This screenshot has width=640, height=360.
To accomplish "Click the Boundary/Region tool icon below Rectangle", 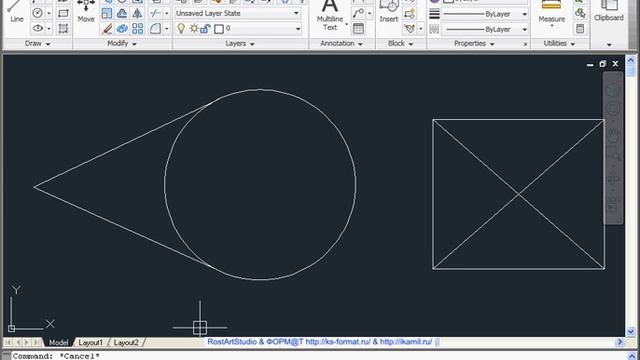I will click(63, 29).
